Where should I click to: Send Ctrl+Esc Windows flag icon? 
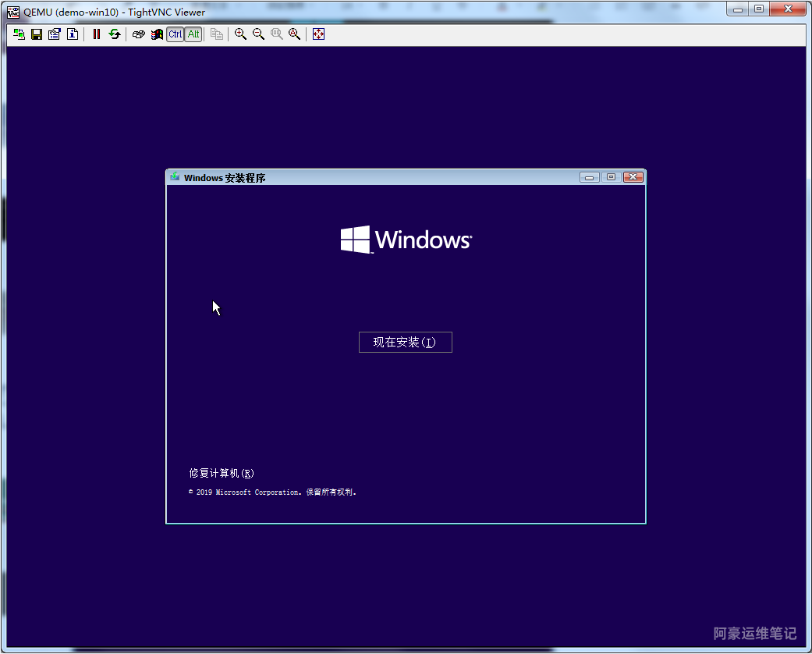tap(156, 34)
